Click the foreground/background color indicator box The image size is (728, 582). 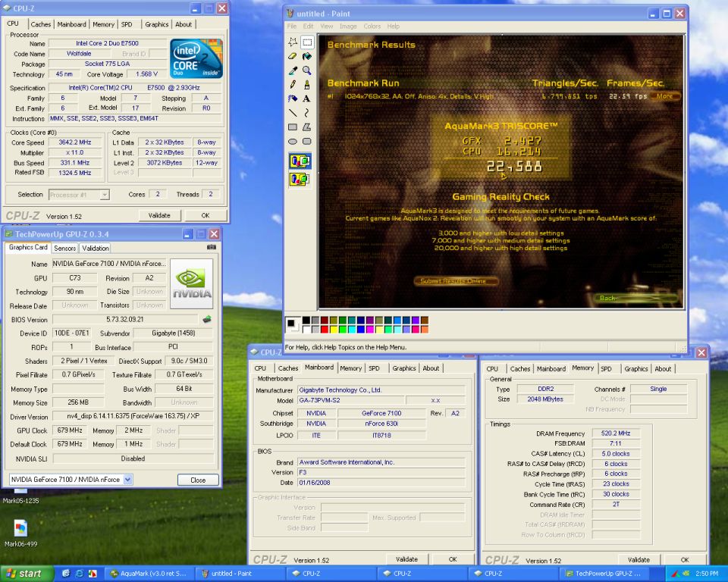(293, 324)
